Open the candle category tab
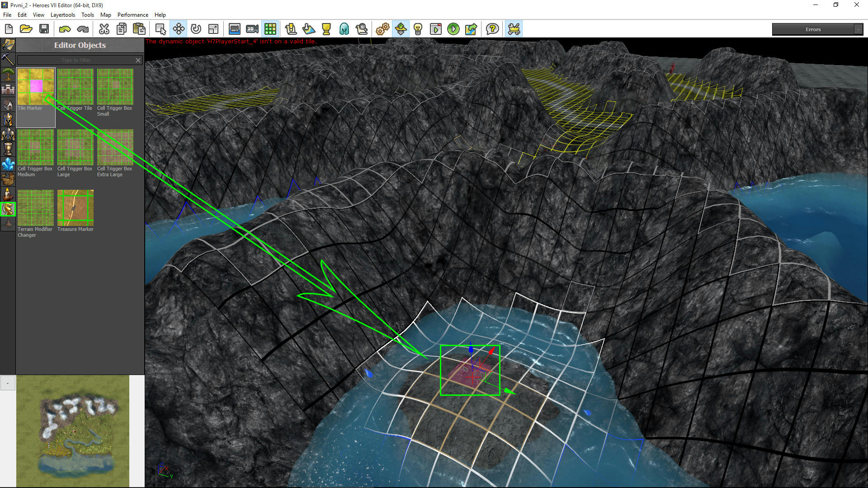 [x=8, y=194]
